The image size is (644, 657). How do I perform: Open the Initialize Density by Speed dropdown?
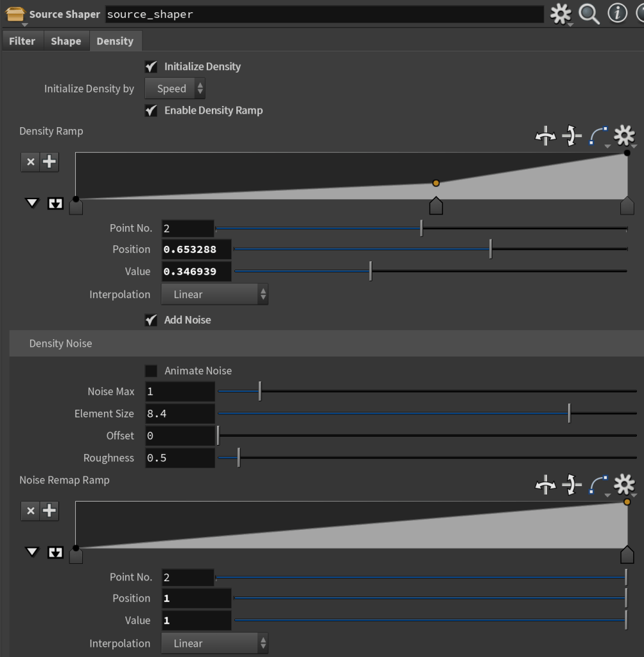175,89
